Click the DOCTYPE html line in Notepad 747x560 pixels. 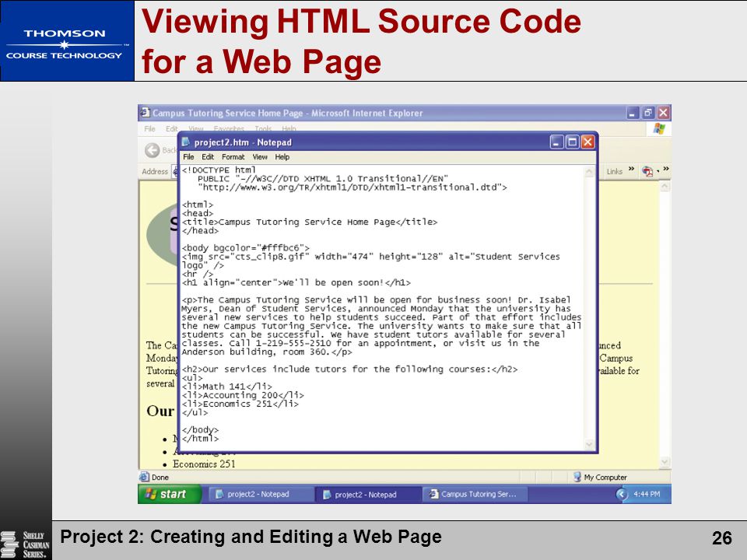point(219,170)
